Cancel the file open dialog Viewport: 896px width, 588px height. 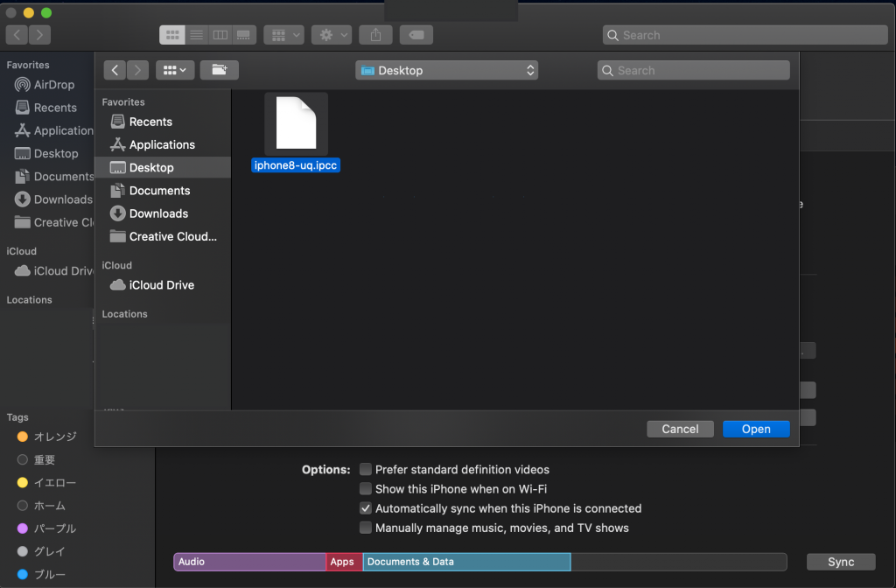coord(680,429)
